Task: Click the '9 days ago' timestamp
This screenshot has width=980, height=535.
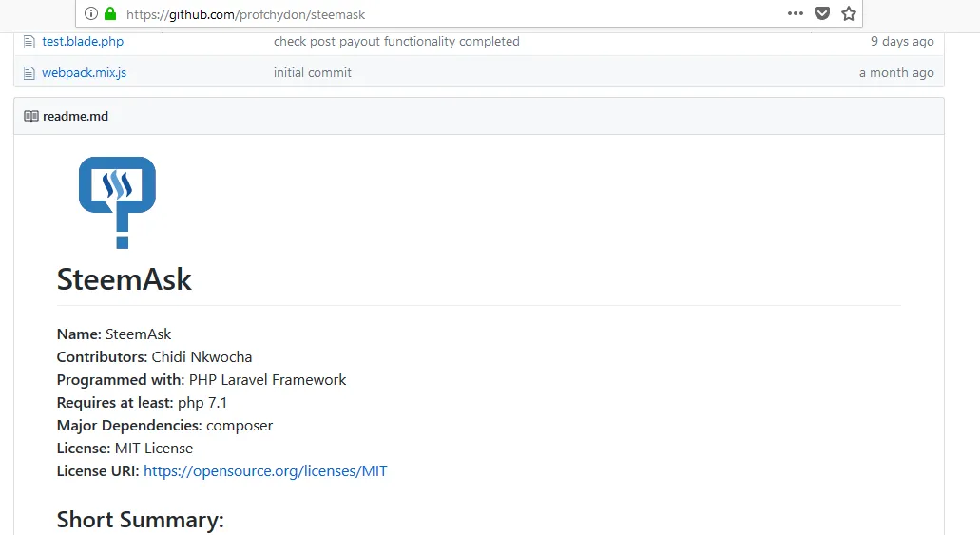Action: [x=902, y=41]
